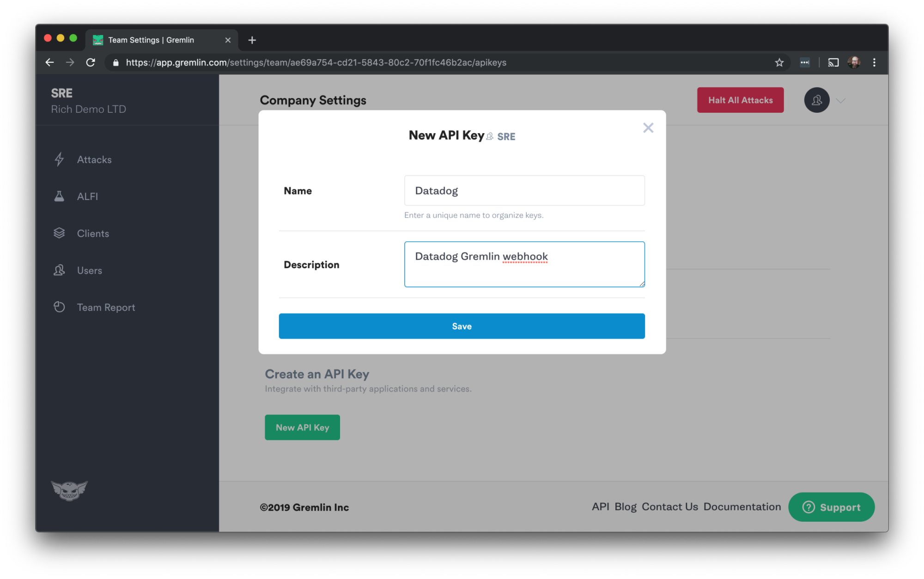Click the browser forward arrow
The height and width of the screenshot is (579, 924).
(x=70, y=62)
